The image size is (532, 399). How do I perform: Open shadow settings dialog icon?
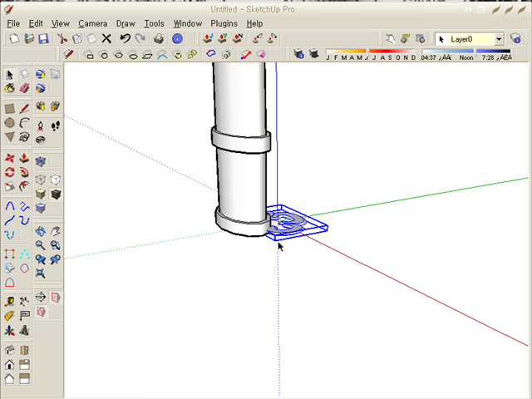299,53
